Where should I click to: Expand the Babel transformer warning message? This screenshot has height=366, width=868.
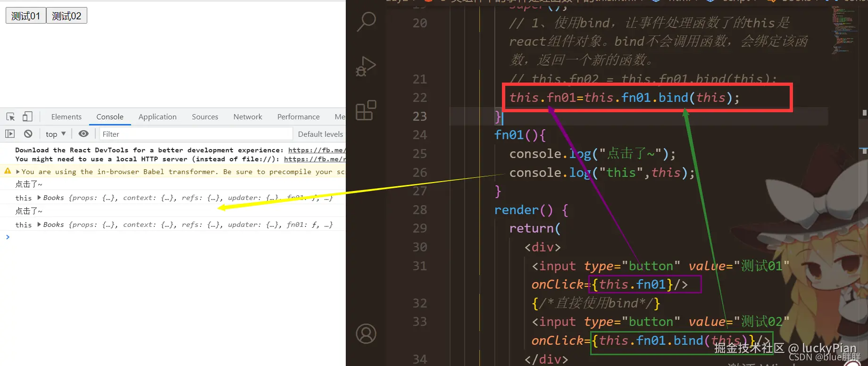pyautogui.click(x=18, y=172)
